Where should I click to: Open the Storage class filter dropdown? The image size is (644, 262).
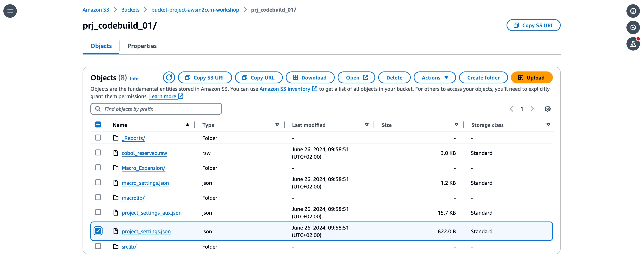[x=548, y=125]
